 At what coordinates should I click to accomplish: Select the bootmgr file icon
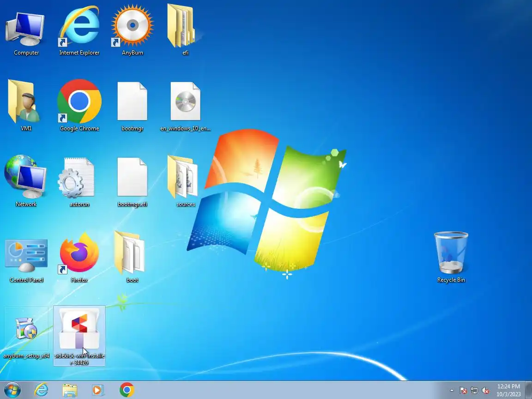(x=133, y=106)
